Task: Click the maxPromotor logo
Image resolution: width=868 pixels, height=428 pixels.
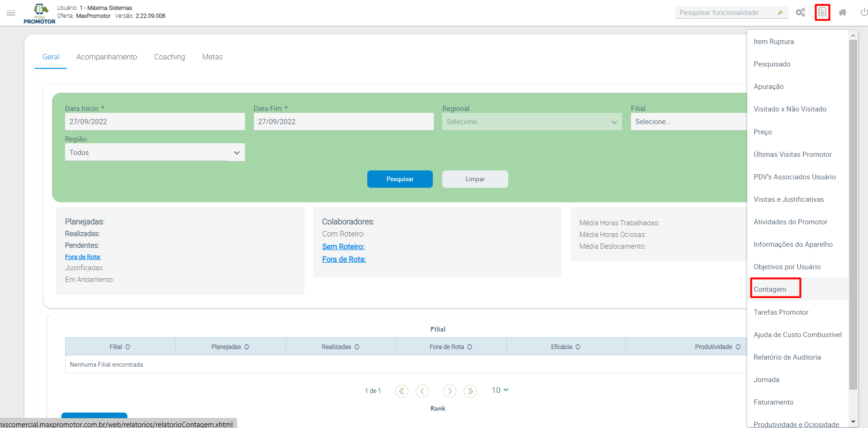Action: 39,14
